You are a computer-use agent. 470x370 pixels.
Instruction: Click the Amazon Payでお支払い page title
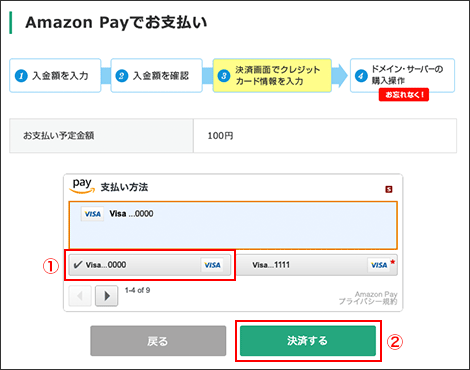coord(116,22)
